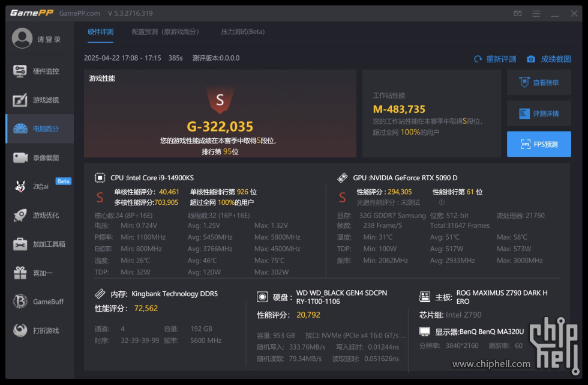Image resolution: width=588 pixels, height=385 pixels.
Task: Click the game score G-322,035
Action: [x=220, y=127]
